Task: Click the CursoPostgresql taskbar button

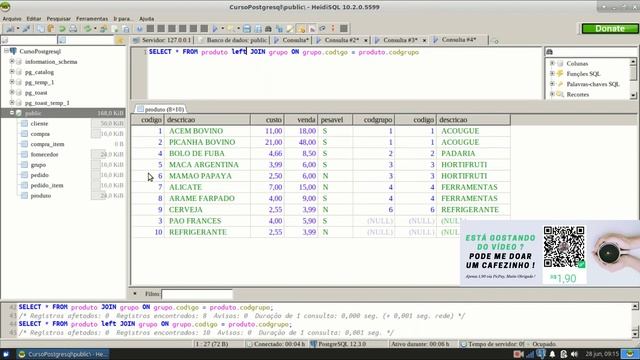Action: pyautogui.click(x=63, y=354)
